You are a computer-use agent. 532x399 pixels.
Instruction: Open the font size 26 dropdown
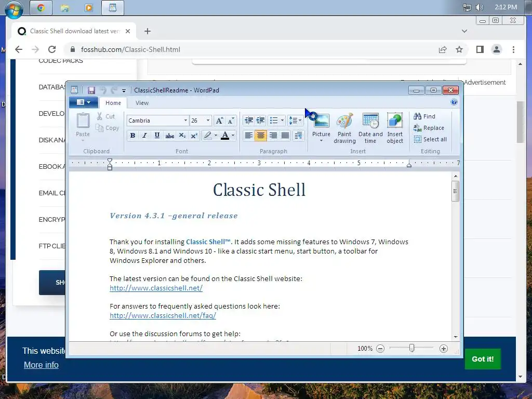208,121
